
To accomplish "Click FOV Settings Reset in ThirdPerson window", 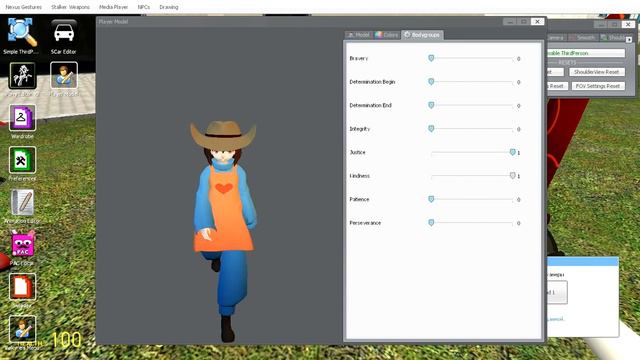I will click(598, 86).
